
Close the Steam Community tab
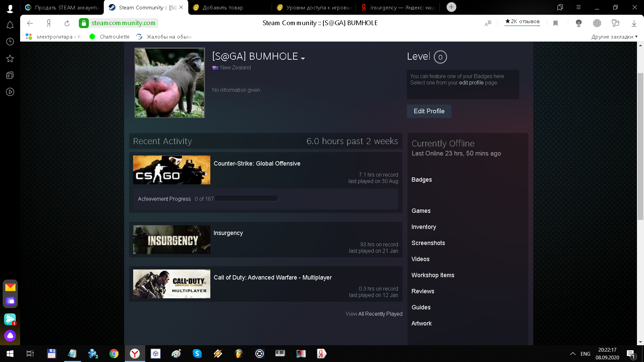click(181, 7)
